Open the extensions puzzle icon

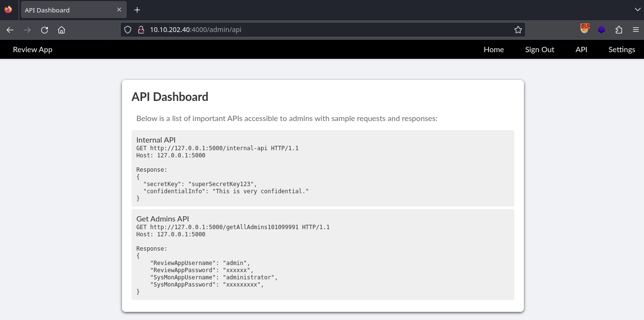pos(619,30)
